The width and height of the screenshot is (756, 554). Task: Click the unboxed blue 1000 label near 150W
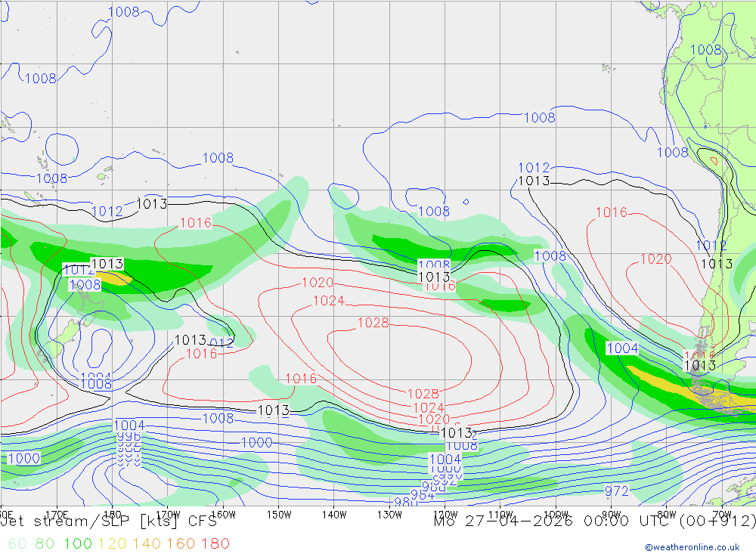257,443
